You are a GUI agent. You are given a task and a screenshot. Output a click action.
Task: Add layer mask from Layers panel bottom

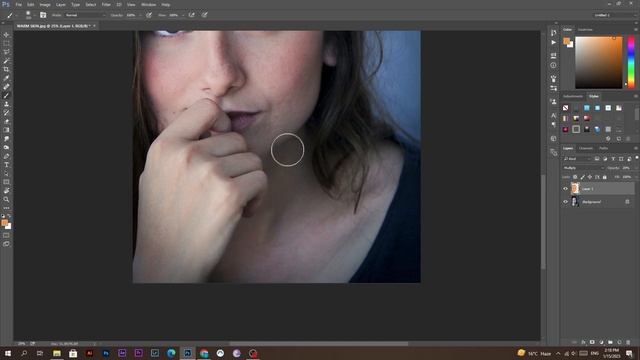click(592, 342)
